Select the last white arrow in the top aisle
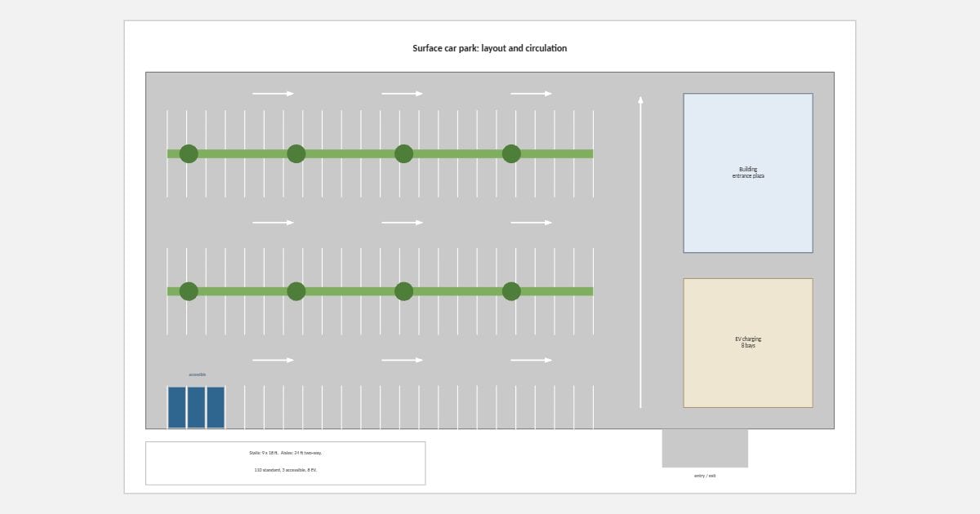 [x=532, y=94]
